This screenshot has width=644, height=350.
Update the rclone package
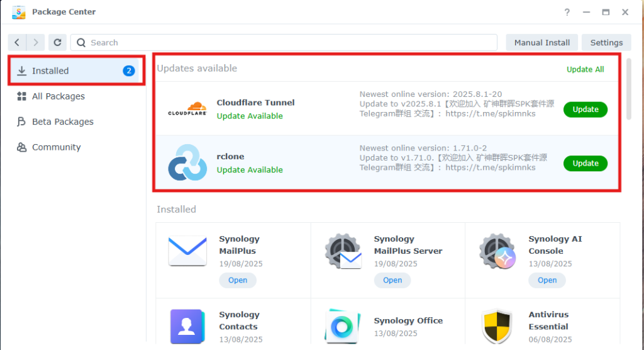pyautogui.click(x=586, y=163)
